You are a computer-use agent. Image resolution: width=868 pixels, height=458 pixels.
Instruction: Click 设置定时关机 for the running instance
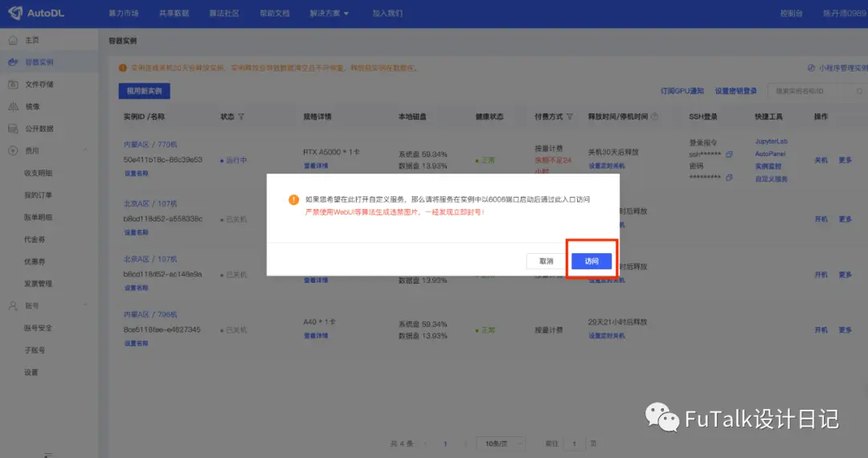[x=607, y=166]
